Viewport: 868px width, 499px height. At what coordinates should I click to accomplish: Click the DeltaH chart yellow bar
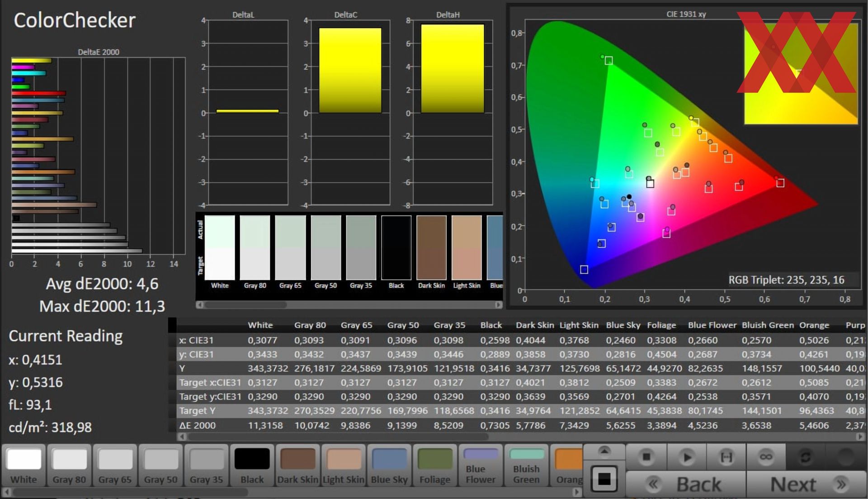click(452, 68)
